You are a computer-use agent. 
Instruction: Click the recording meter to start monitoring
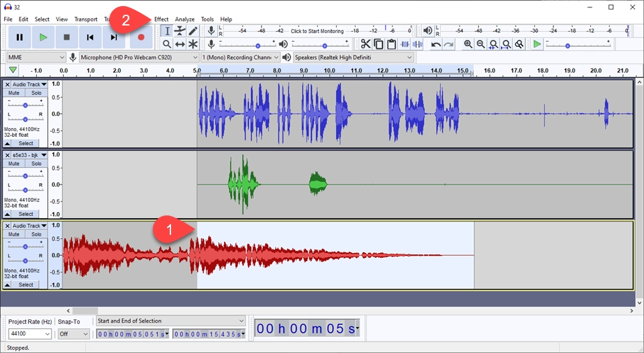pyautogui.click(x=317, y=31)
